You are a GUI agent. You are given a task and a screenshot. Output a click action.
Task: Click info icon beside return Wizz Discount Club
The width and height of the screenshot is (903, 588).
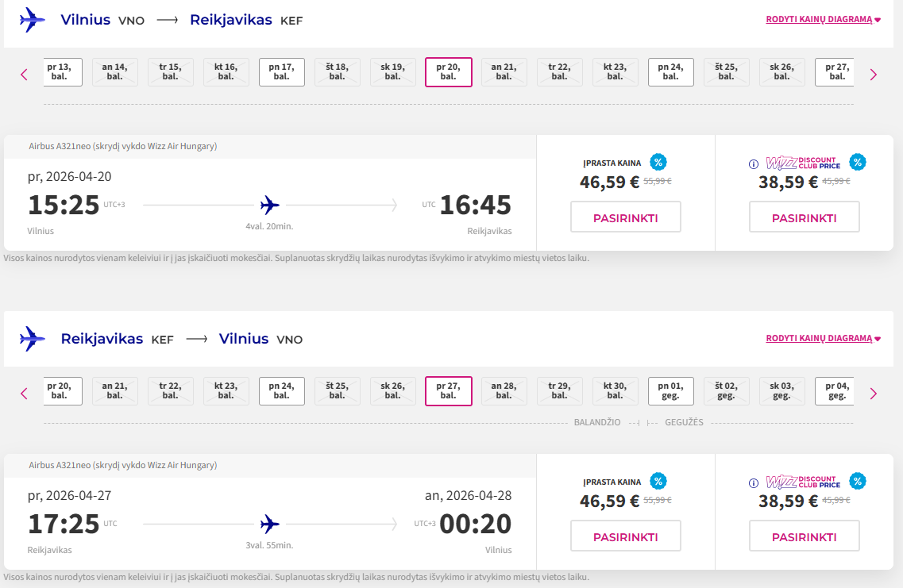click(754, 483)
